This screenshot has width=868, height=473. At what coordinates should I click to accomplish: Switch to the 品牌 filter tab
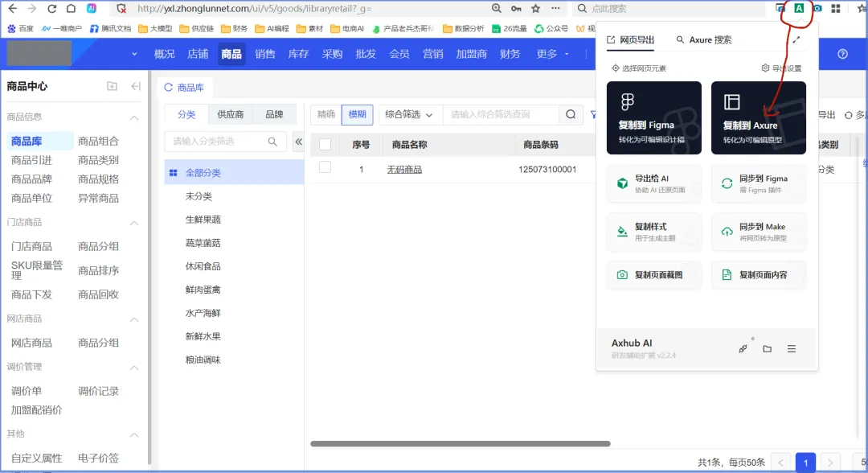coord(274,114)
